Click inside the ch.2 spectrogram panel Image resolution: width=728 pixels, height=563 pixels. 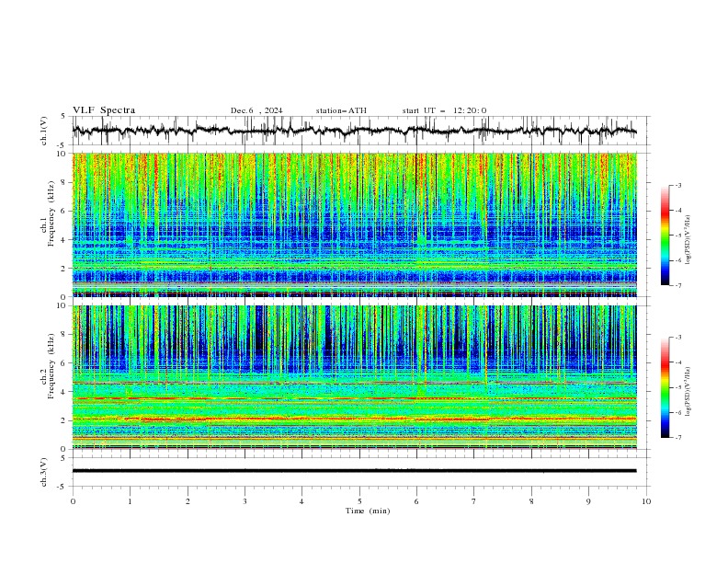point(354,377)
